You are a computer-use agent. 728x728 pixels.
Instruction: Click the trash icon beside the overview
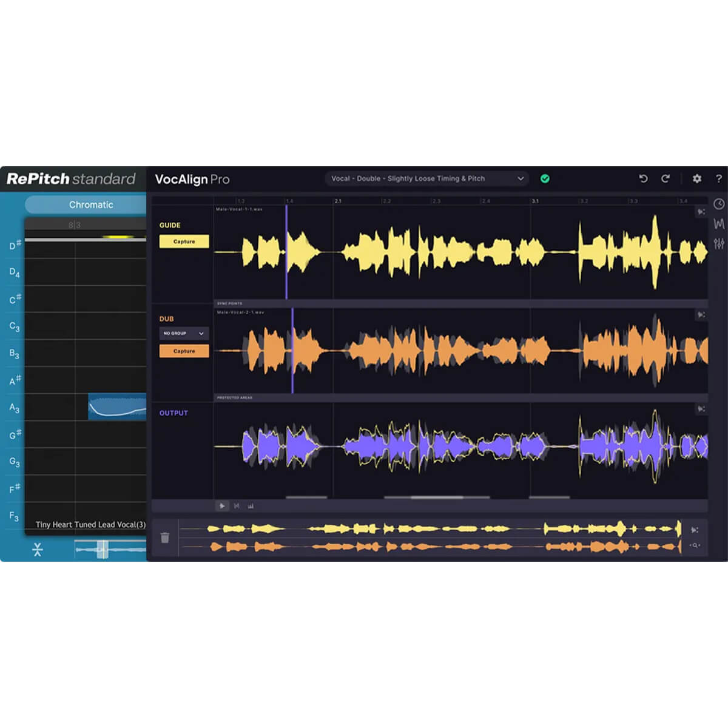click(165, 538)
